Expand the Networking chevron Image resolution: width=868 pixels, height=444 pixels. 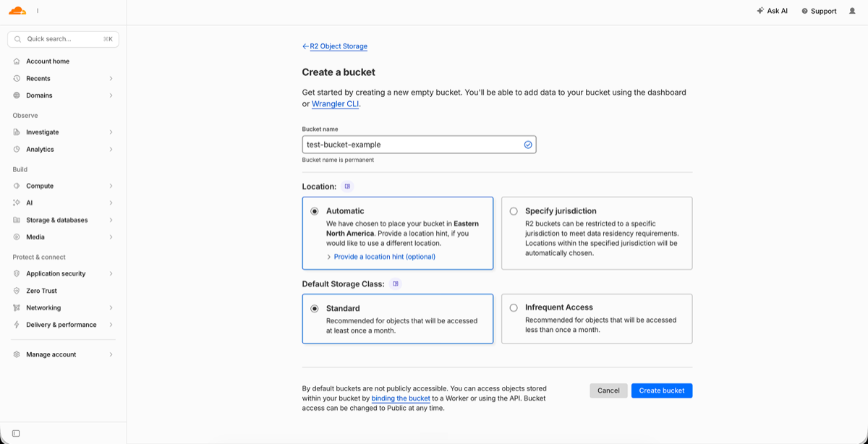pos(111,307)
